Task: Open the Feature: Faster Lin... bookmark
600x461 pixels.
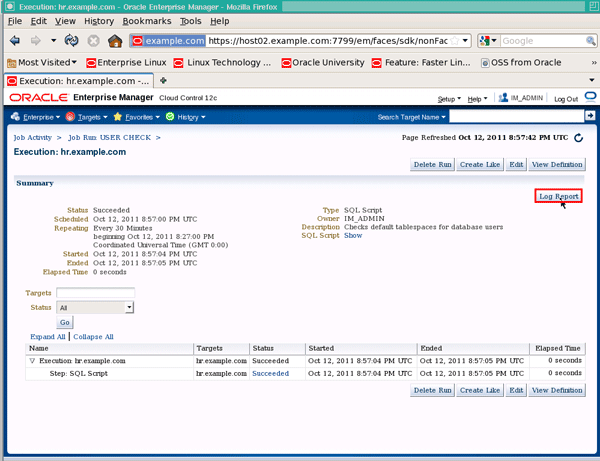Action: click(x=421, y=62)
